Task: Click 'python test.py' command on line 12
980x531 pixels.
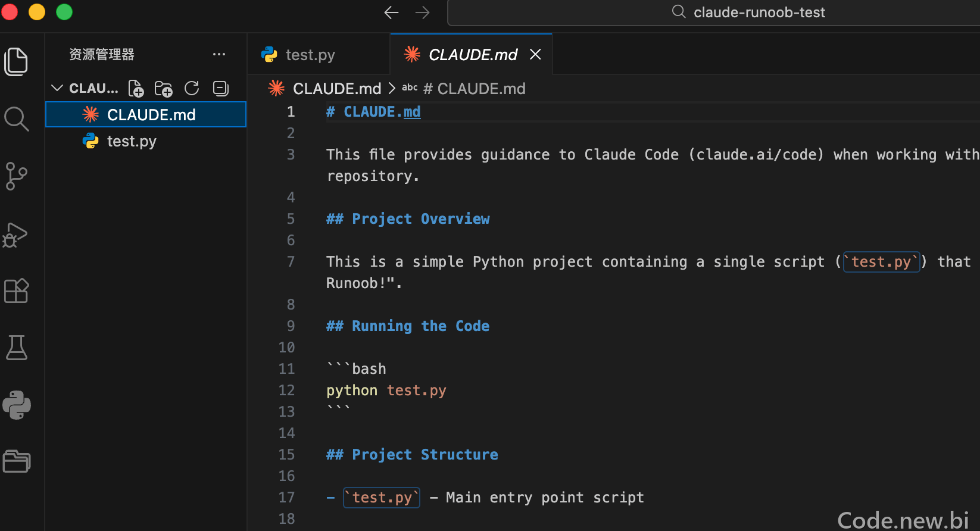Action: (386, 391)
